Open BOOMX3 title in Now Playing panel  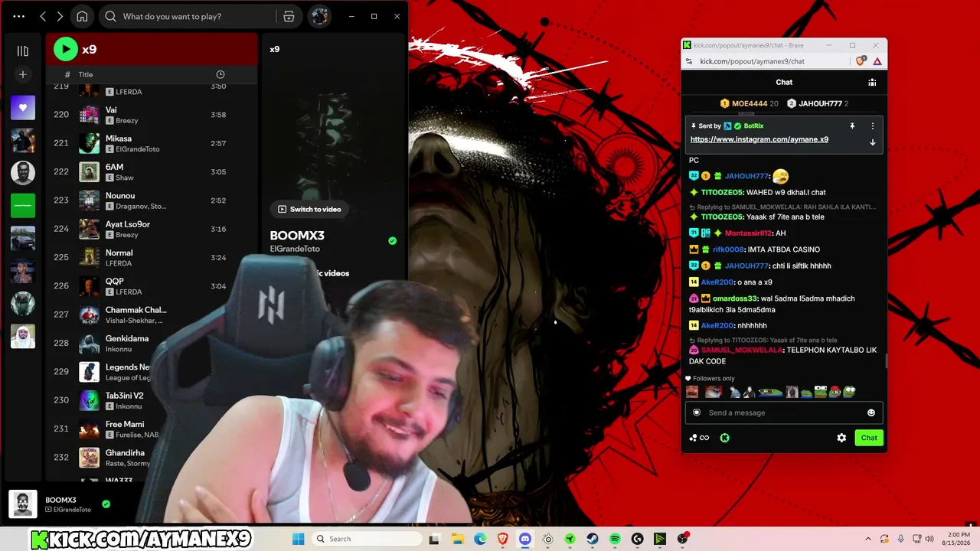click(x=297, y=236)
